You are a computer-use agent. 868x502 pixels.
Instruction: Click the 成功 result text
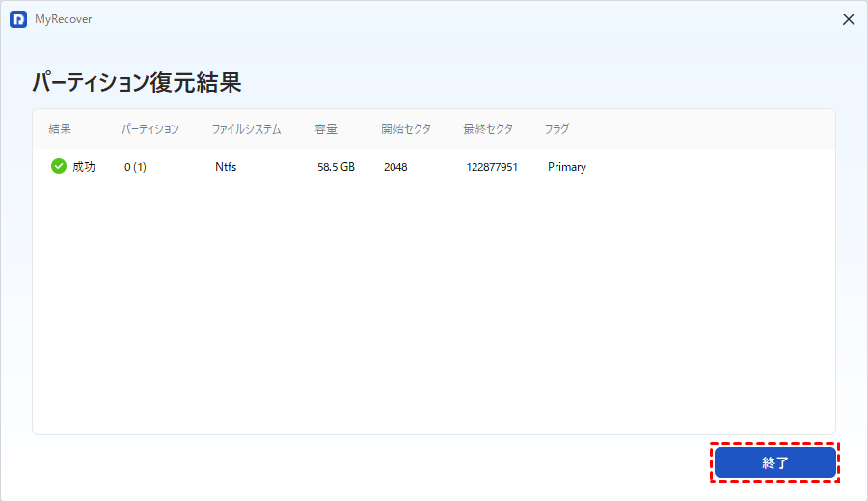(x=84, y=167)
